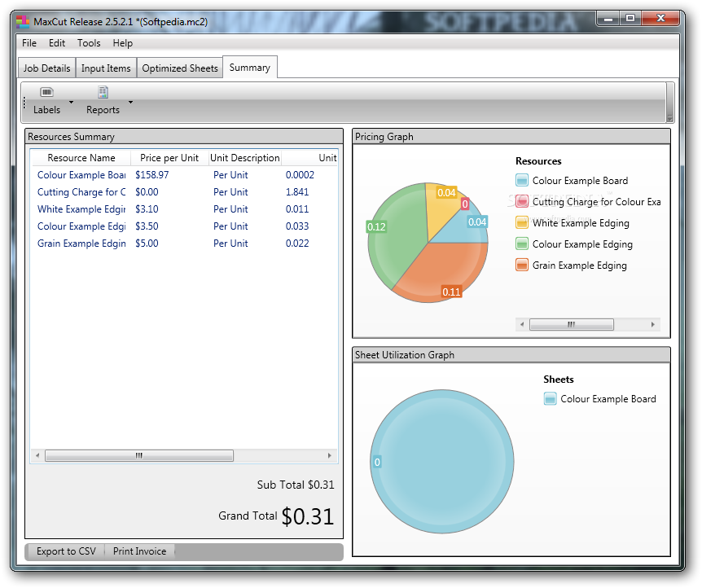Click the MaxCut app icon in title bar
Viewport: 702px width, 588px height.
[22, 21]
